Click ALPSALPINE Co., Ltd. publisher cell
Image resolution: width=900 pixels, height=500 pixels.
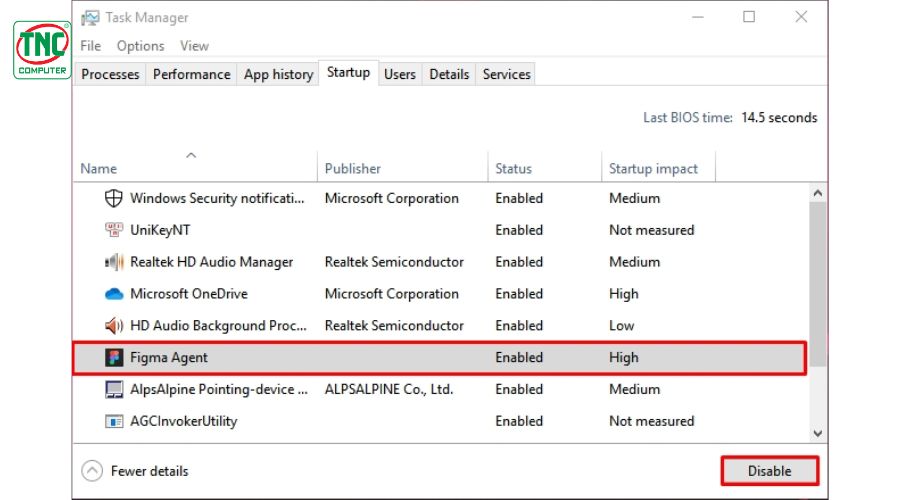point(389,389)
